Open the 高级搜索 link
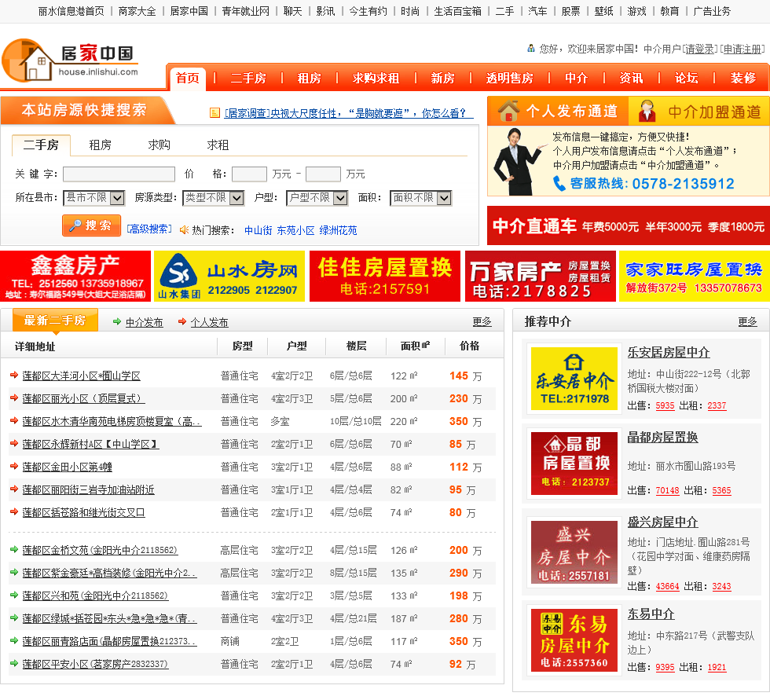 pos(149,229)
